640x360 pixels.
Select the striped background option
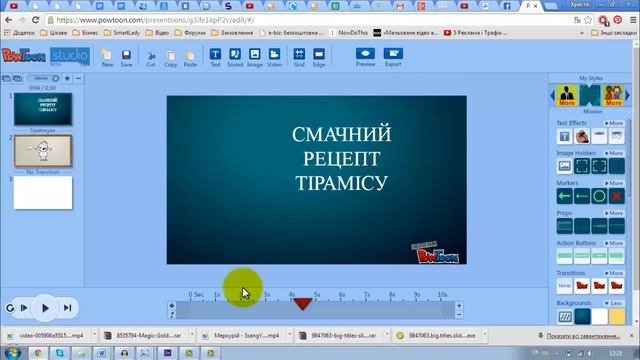pyautogui.click(x=564, y=317)
